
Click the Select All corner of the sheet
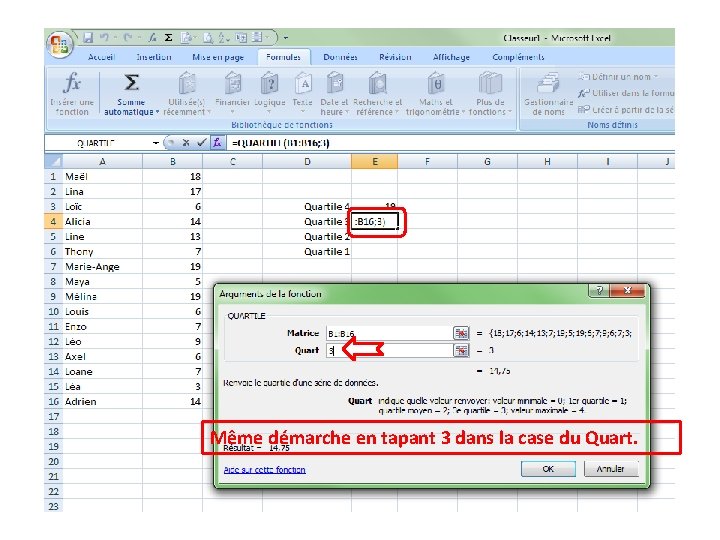[54, 162]
